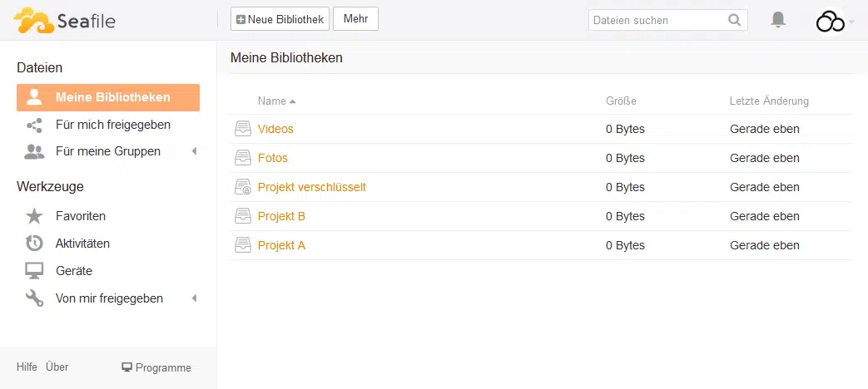Select Meine Bibliotheken in the sidebar

coord(108,98)
